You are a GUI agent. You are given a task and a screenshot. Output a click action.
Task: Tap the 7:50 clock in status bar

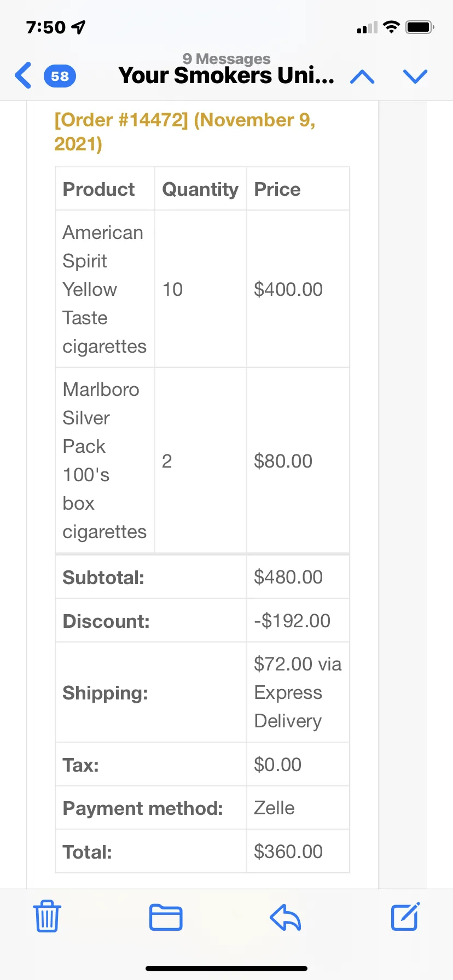pyautogui.click(x=46, y=27)
